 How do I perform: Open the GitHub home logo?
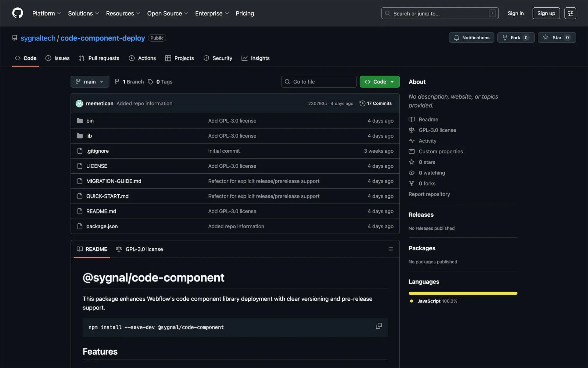click(x=18, y=13)
